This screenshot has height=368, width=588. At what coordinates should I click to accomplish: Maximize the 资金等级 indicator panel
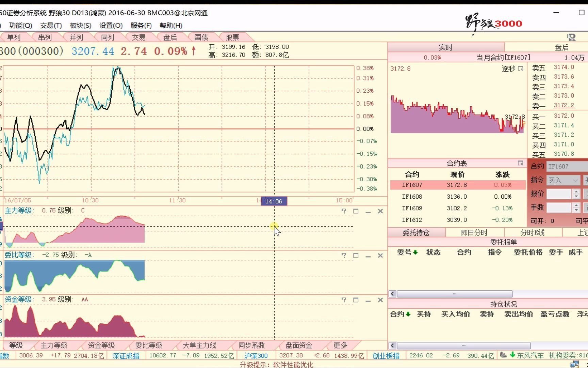tap(356, 300)
